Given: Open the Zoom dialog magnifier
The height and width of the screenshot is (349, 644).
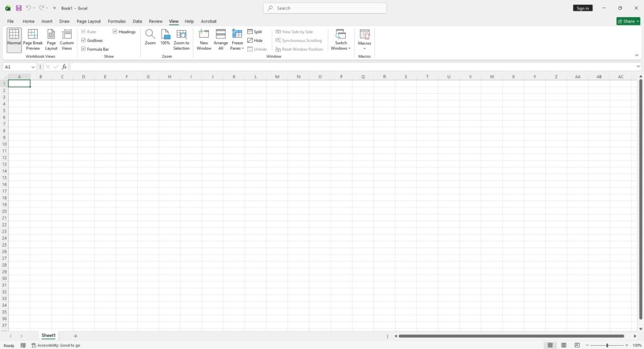Looking at the screenshot, I should click(x=150, y=37).
